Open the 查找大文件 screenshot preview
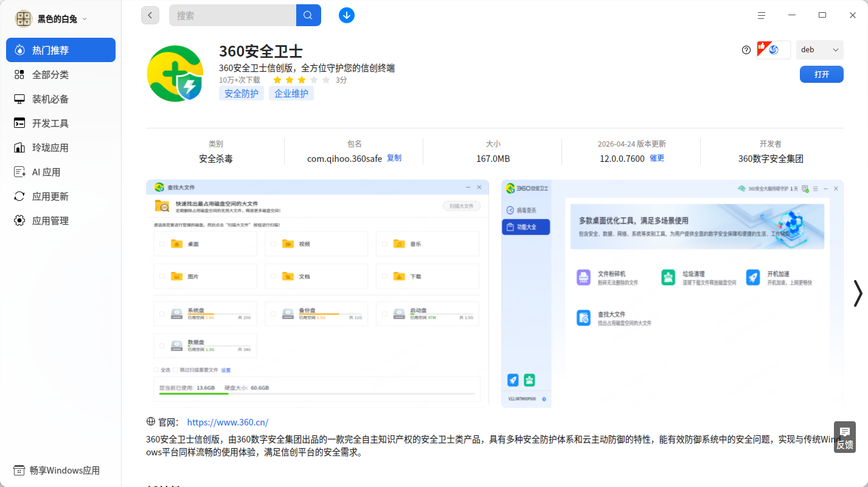The image size is (868, 487). 318,293
